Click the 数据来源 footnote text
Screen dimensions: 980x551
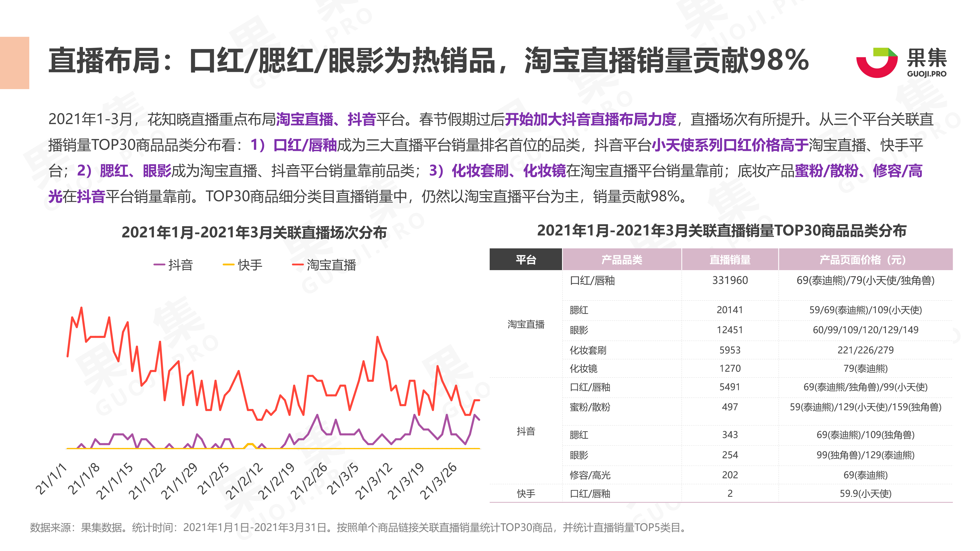pos(359,527)
